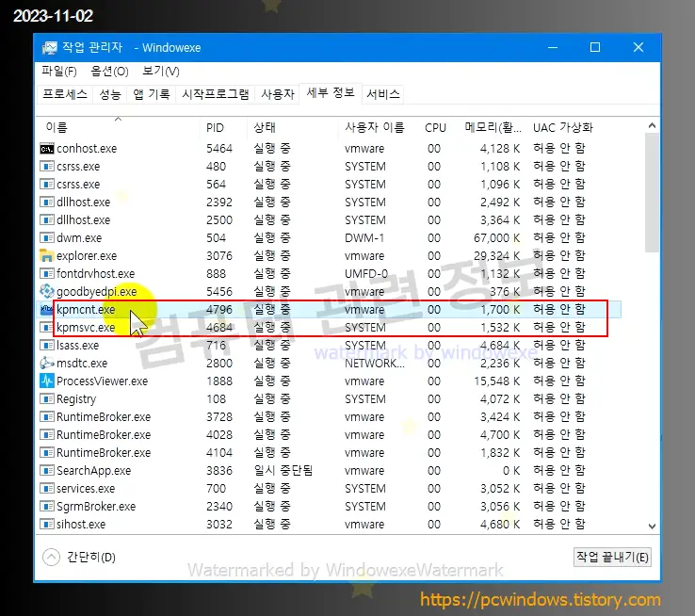Click the Task Manager title bar icon

[49, 47]
